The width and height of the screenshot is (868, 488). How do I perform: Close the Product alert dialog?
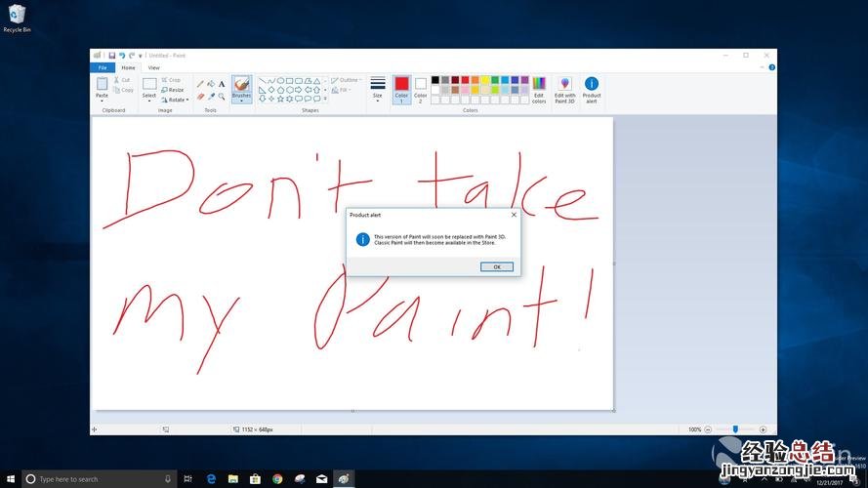[514, 215]
